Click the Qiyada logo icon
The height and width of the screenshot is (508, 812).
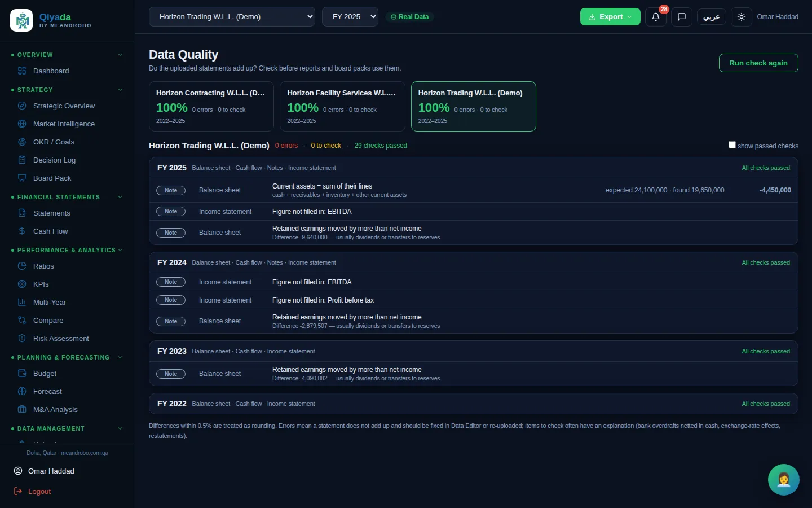(x=21, y=20)
